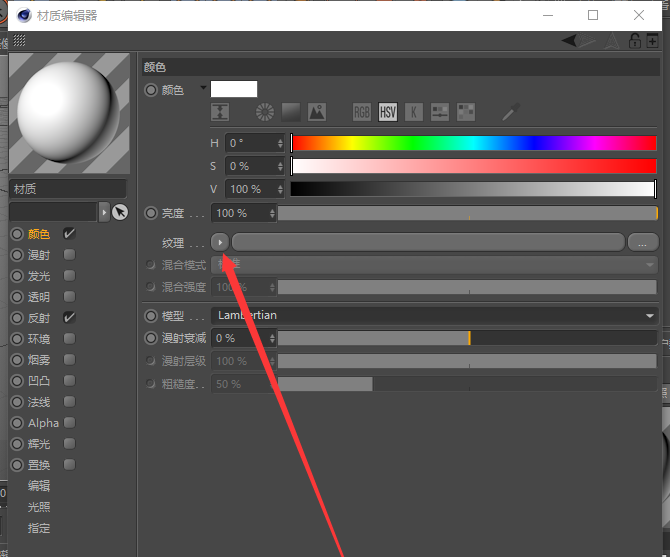Select the spectrum square mode icon
The width and height of the screenshot is (670, 557).
click(x=291, y=112)
